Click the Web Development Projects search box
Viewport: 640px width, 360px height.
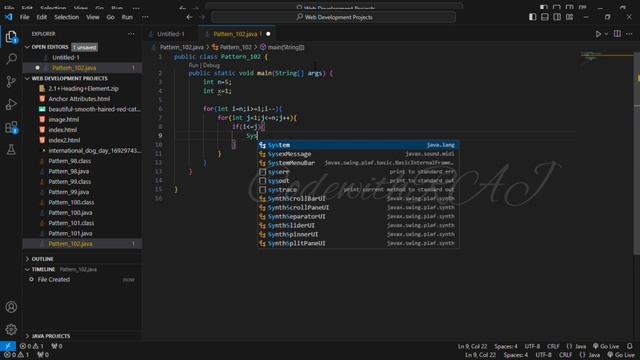tap(333, 17)
